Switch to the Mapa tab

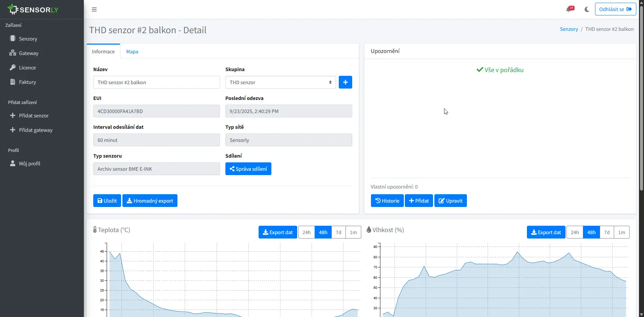coord(132,51)
